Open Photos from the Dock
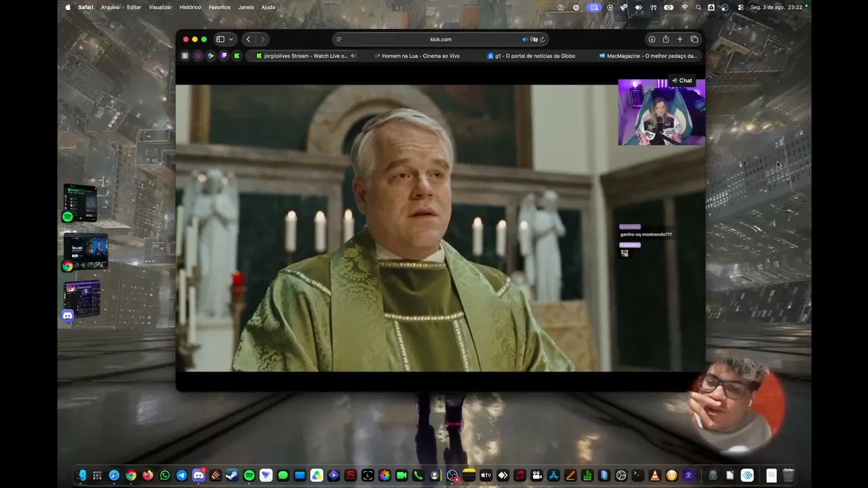 click(384, 476)
